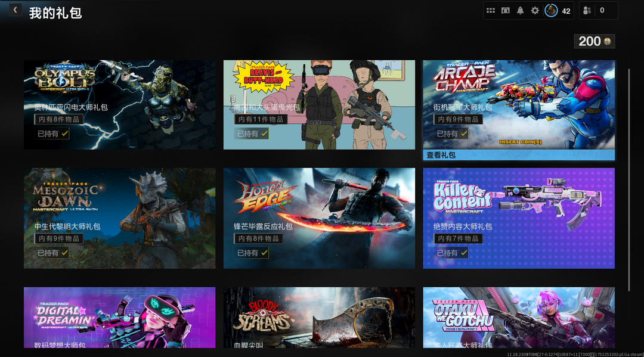The image size is (644, 357).
Task: Click the 绝赞内容大师礼包 name
Action: coord(463,226)
